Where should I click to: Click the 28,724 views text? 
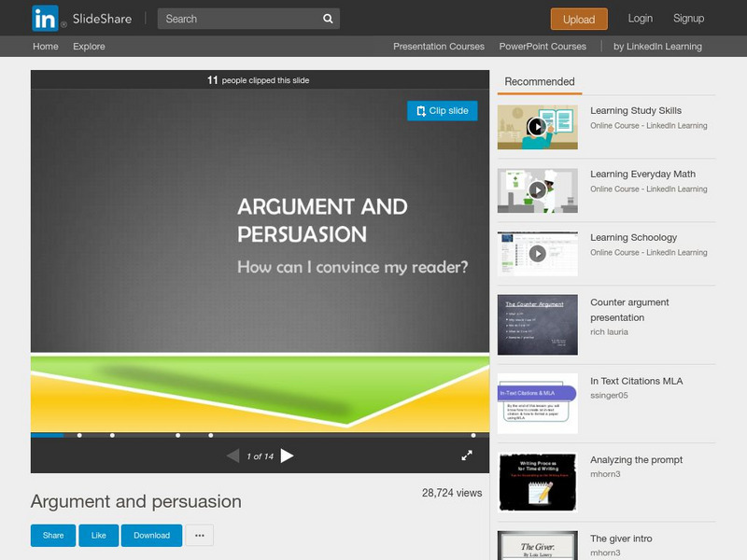(x=452, y=493)
